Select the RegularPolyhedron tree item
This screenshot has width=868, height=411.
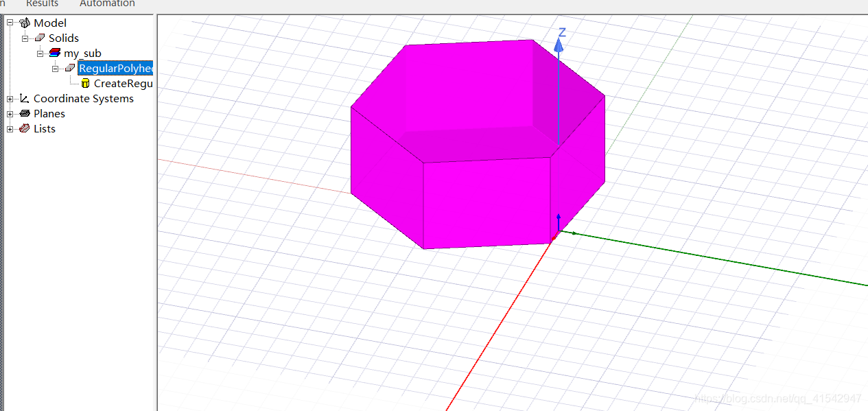115,68
